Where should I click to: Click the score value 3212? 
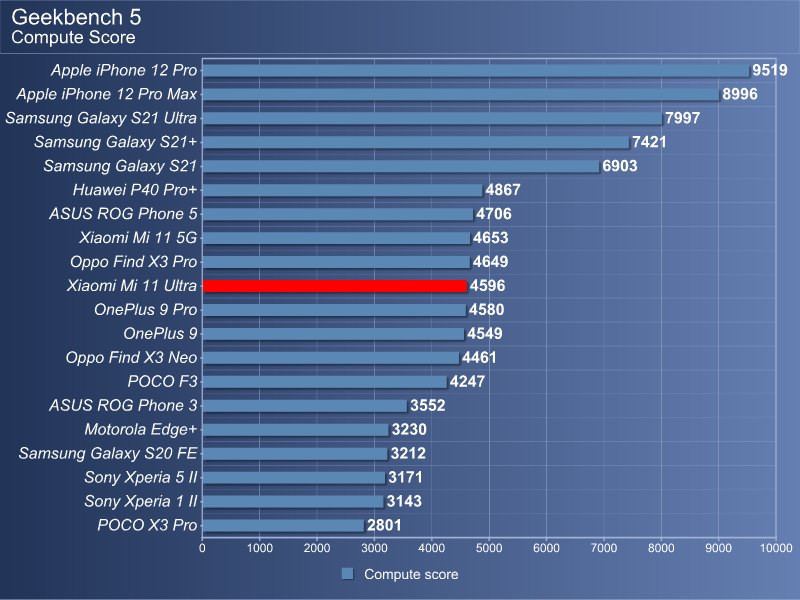408,454
